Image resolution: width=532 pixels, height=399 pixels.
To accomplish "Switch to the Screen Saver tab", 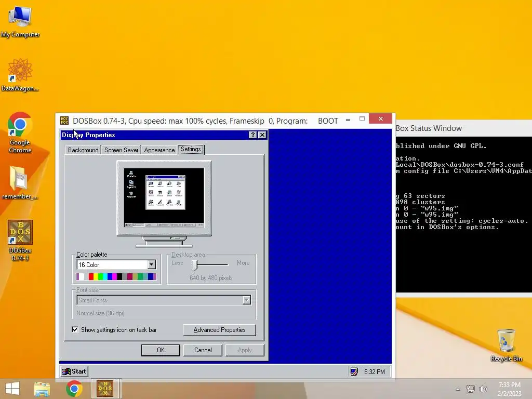I will tap(121, 150).
